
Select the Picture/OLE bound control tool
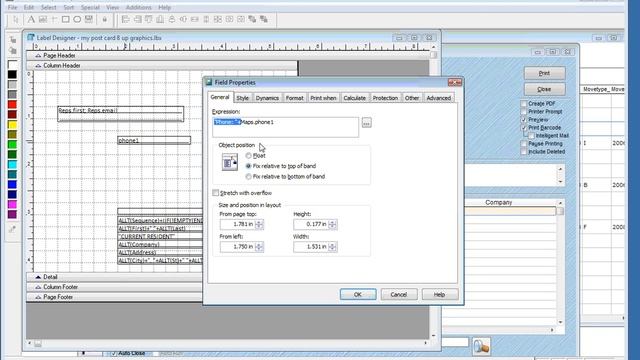[89, 19]
